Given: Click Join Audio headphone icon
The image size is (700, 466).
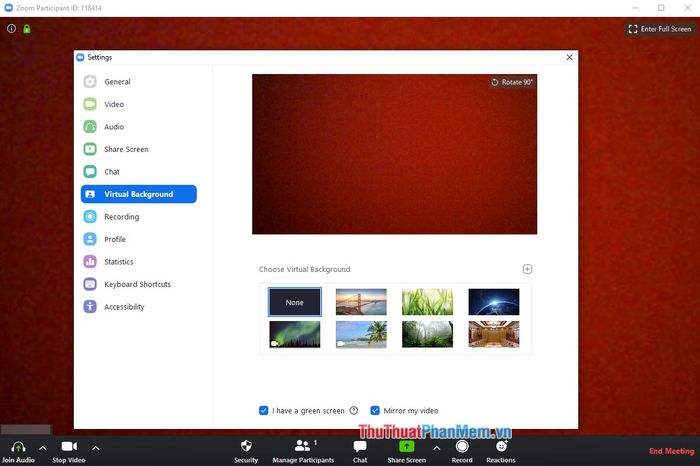Looking at the screenshot, I should tap(18, 451).
